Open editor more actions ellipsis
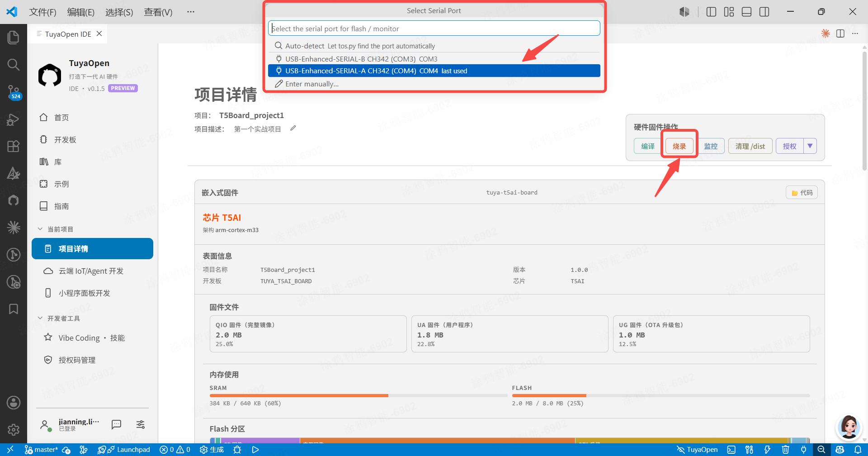The width and height of the screenshot is (868, 456). 855,33
